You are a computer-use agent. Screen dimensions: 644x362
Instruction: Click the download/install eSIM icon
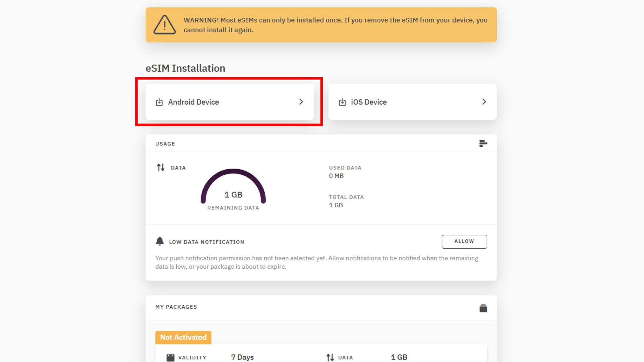pyautogui.click(x=159, y=102)
